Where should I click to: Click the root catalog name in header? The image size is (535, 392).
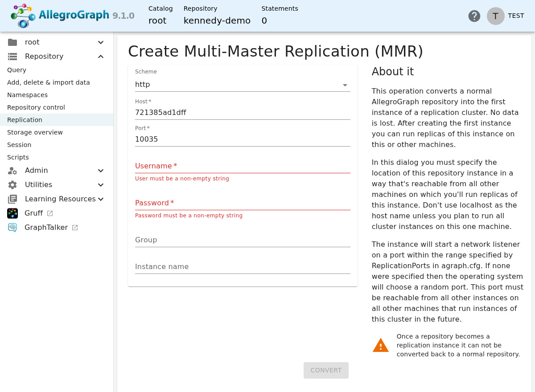pos(157,20)
